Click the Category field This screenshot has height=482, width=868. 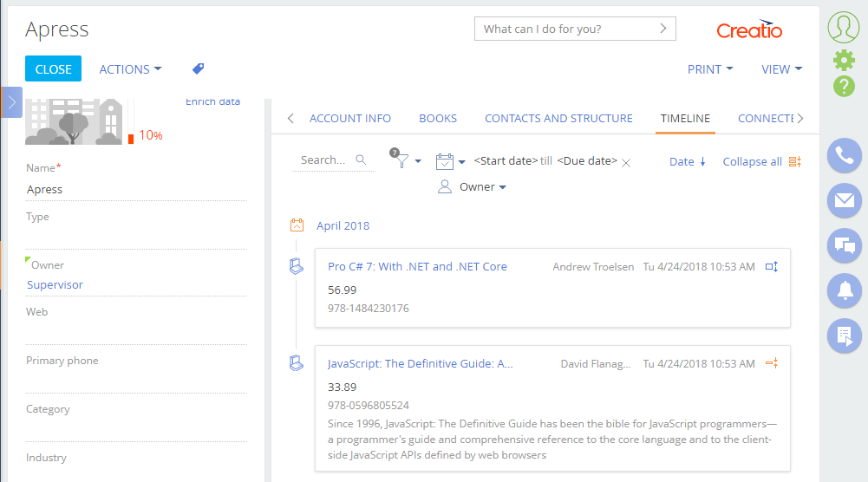(136, 431)
